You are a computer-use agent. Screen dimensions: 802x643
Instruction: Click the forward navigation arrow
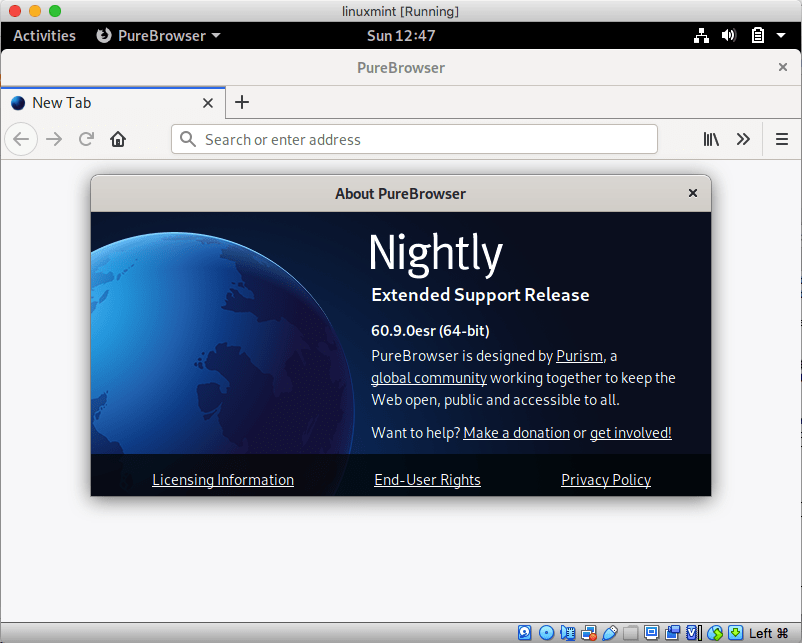54,139
